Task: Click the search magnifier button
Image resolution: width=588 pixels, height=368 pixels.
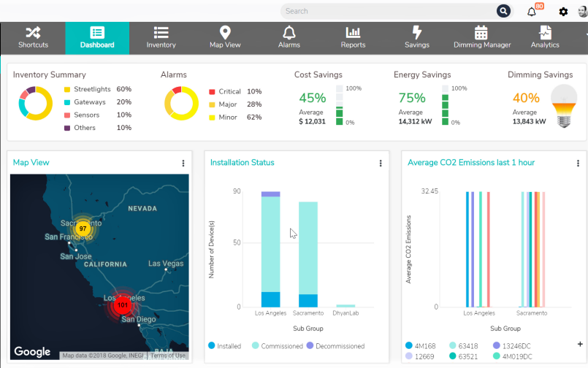Action: pyautogui.click(x=503, y=11)
